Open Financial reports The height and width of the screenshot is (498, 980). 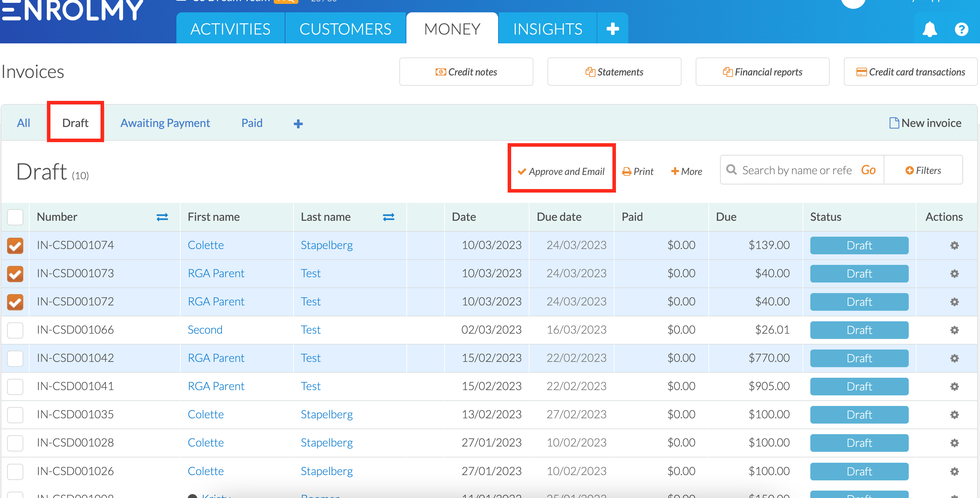(x=762, y=72)
